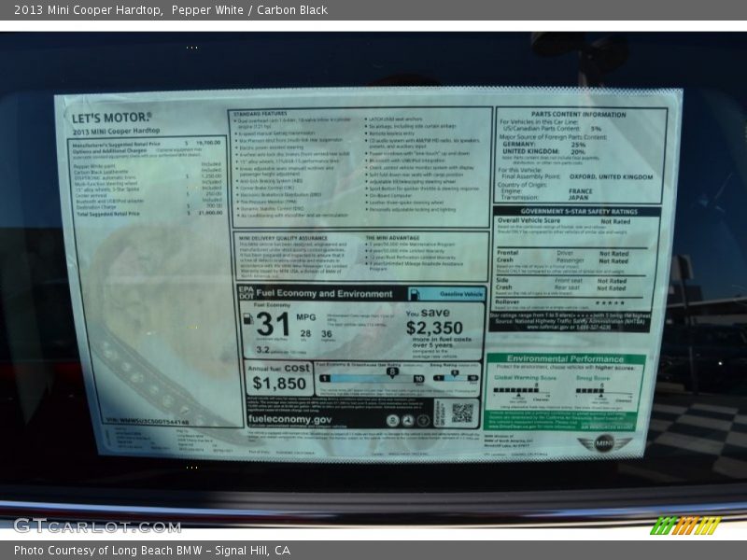Click the blue 'Gasoline Vehicle' label

coord(461,294)
